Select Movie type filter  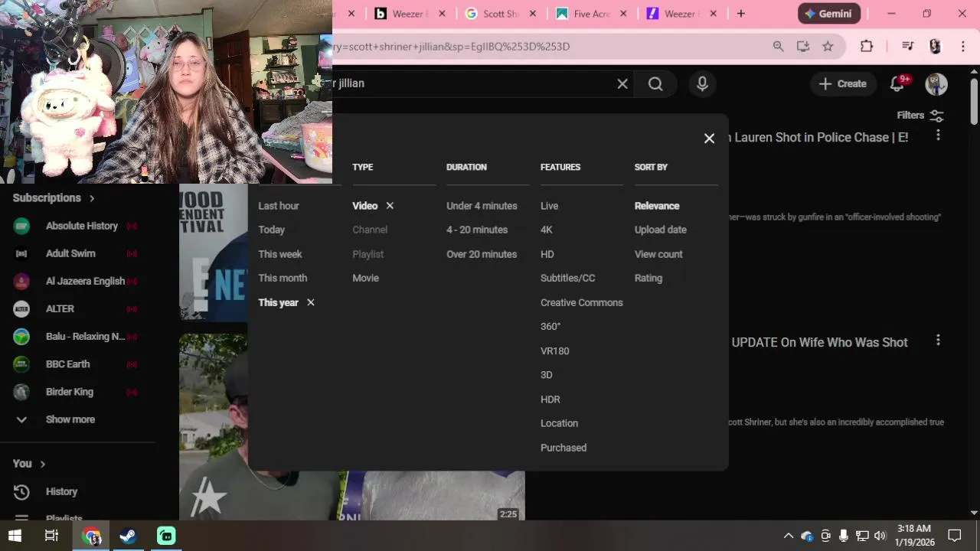(365, 278)
